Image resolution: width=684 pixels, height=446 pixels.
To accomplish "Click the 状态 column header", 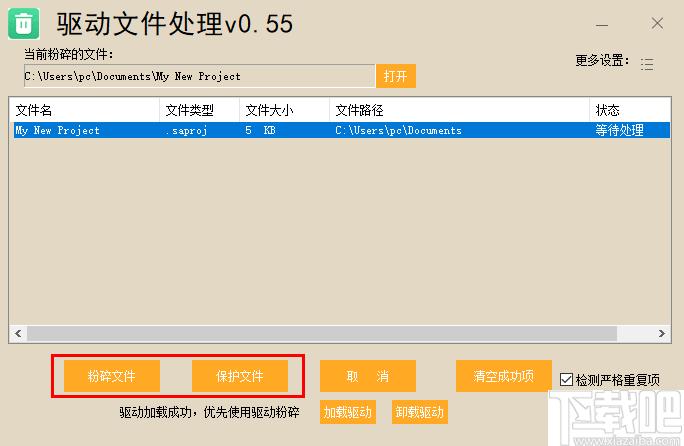I will [629, 110].
